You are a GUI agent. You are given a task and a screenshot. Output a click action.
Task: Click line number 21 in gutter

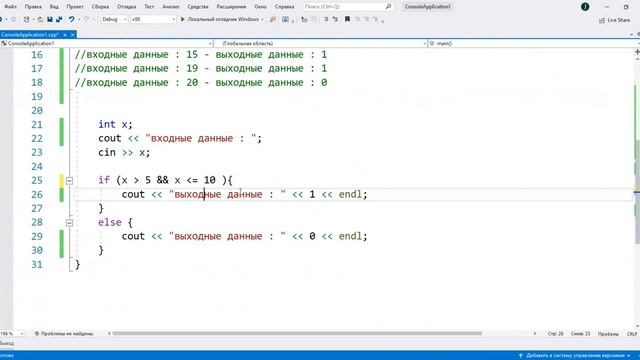(x=37, y=124)
